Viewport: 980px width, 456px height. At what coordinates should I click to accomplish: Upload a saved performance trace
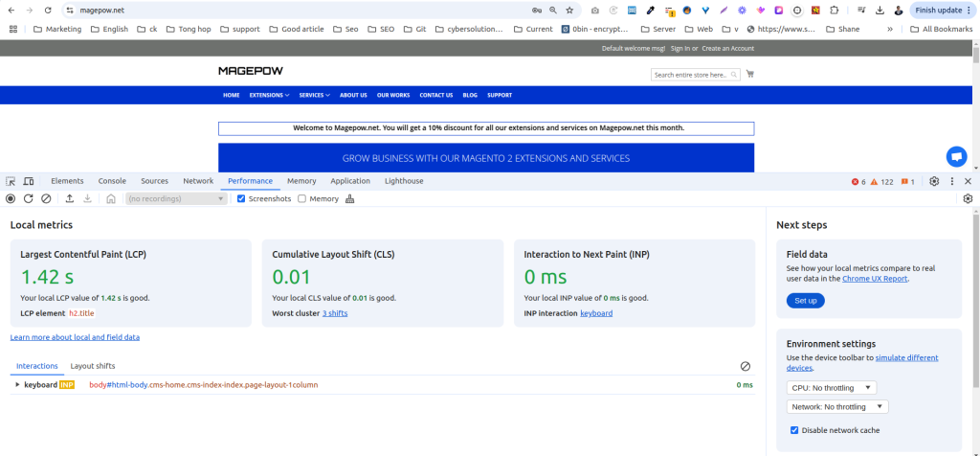pyautogui.click(x=70, y=198)
